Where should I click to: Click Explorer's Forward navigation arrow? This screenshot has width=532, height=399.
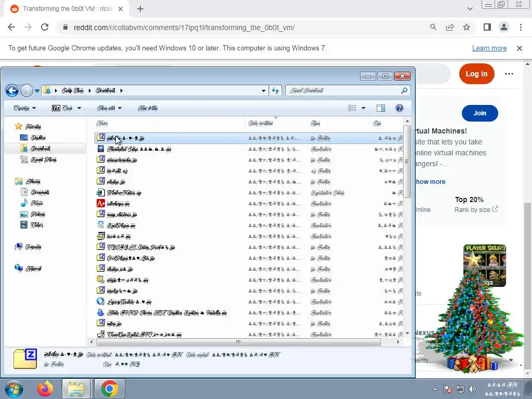pos(26,90)
